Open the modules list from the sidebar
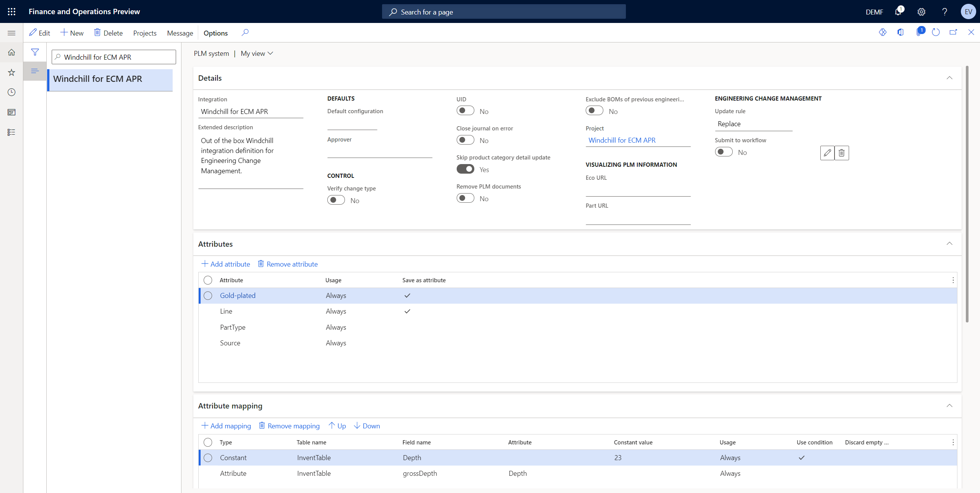The height and width of the screenshot is (493, 980). [11, 132]
